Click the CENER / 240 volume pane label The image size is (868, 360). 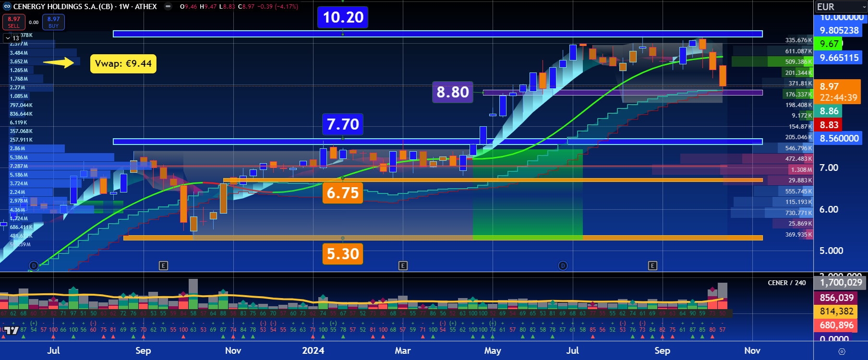pos(786,283)
